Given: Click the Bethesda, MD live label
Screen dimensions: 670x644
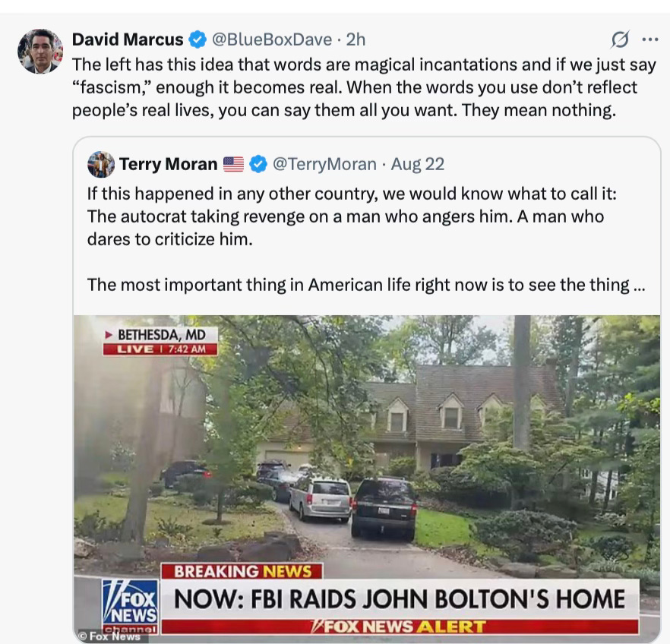Looking at the screenshot, I should 160,341.
